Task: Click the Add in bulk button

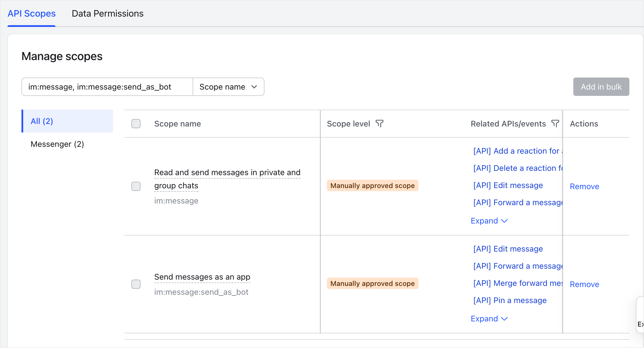Action: [601, 87]
